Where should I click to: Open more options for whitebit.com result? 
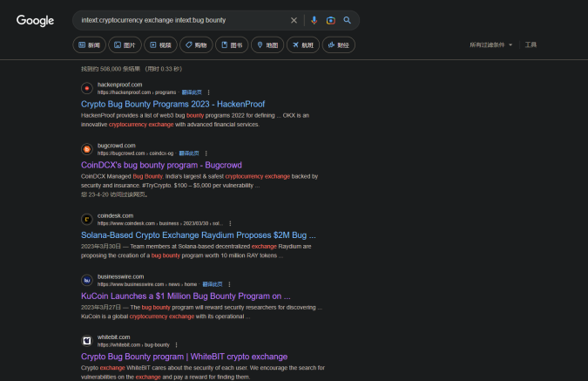click(x=176, y=345)
